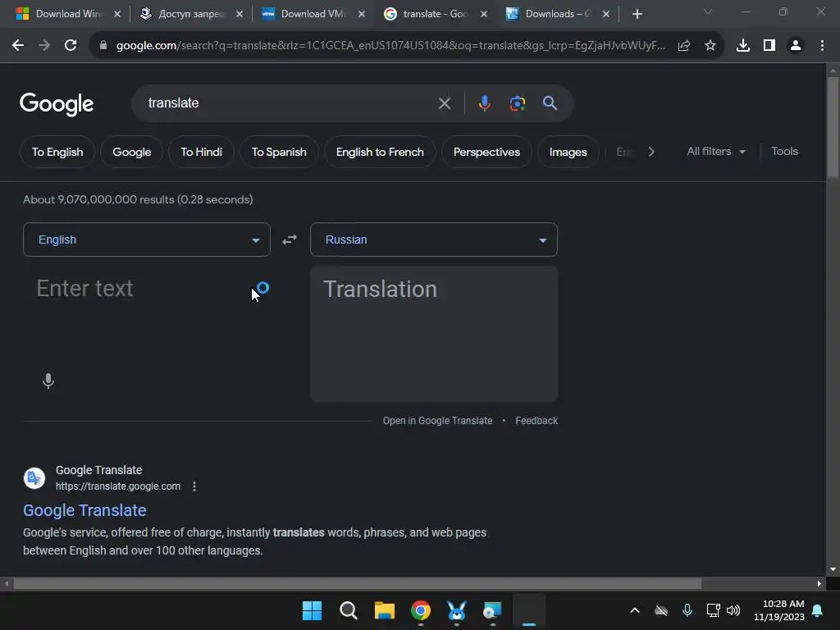Swap source and target languages
This screenshot has width=840, height=630.
coord(290,240)
